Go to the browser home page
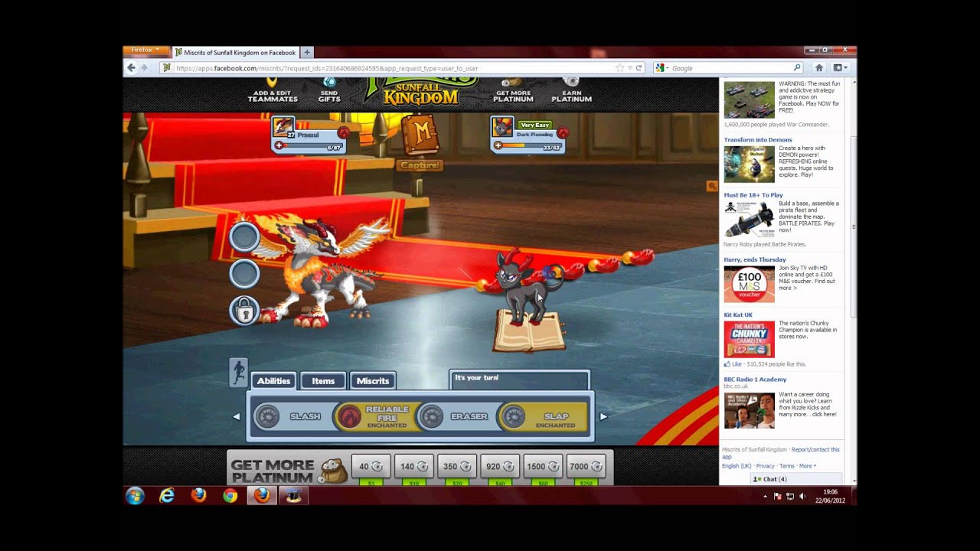The image size is (980, 551). click(818, 68)
